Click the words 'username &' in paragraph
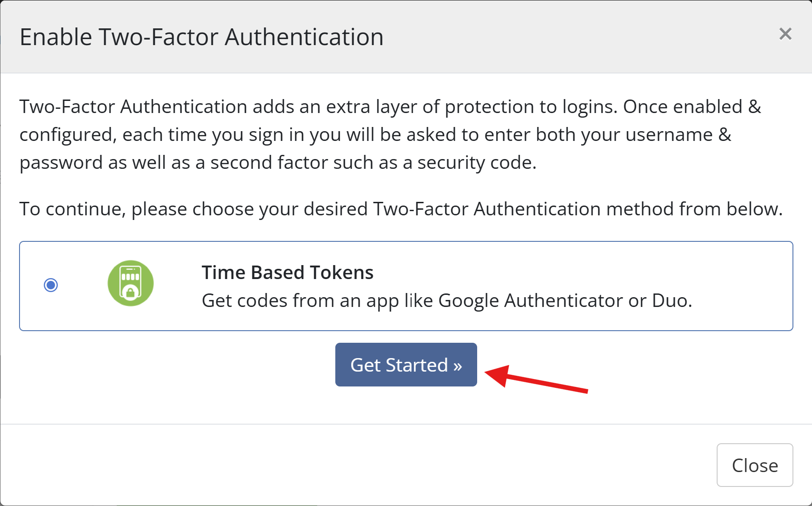 pos(678,135)
